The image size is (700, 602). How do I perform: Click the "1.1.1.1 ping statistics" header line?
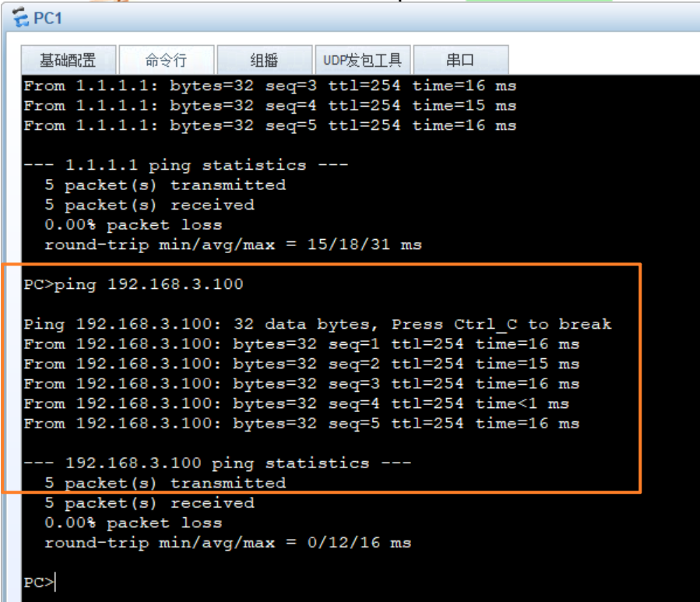tap(185, 165)
